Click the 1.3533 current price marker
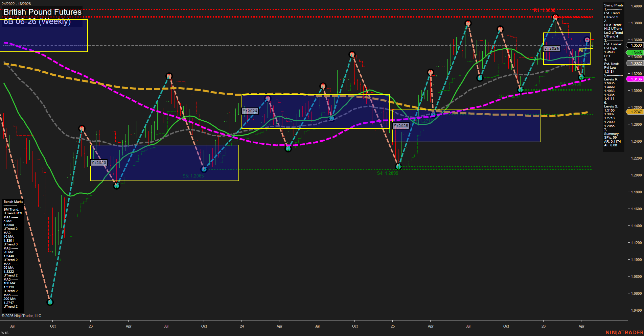Viewport: 644px width, 336px height. click(636, 45)
